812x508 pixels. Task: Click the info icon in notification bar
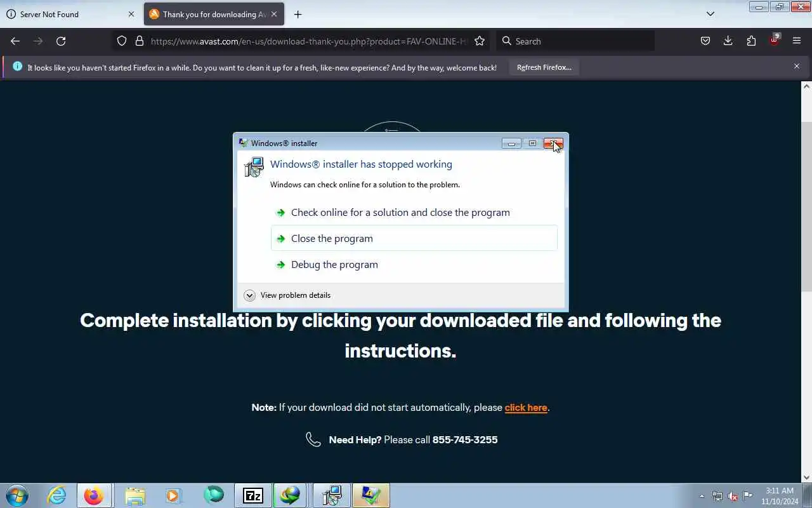[x=17, y=67]
